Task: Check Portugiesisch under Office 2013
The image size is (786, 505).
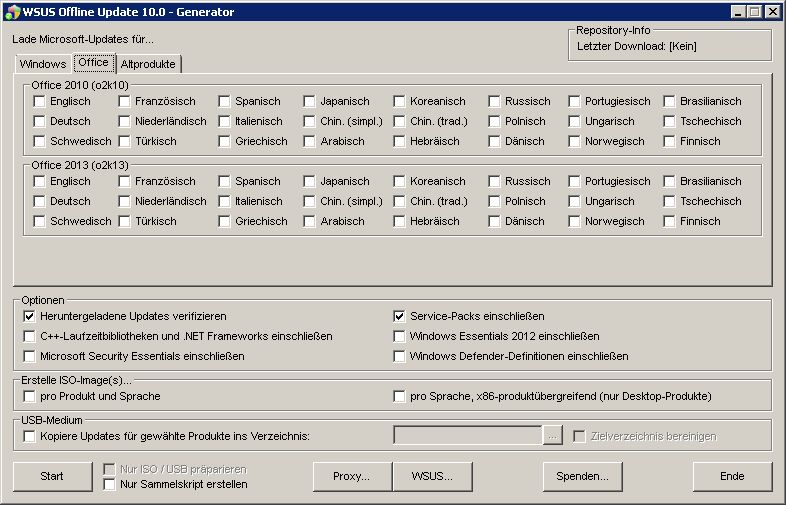Action: 574,181
